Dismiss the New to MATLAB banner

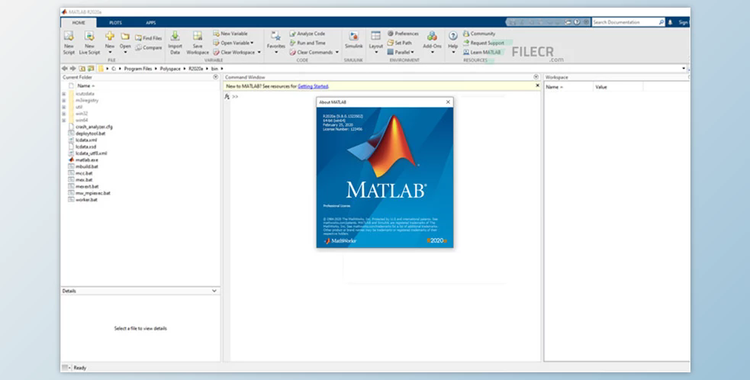point(537,86)
